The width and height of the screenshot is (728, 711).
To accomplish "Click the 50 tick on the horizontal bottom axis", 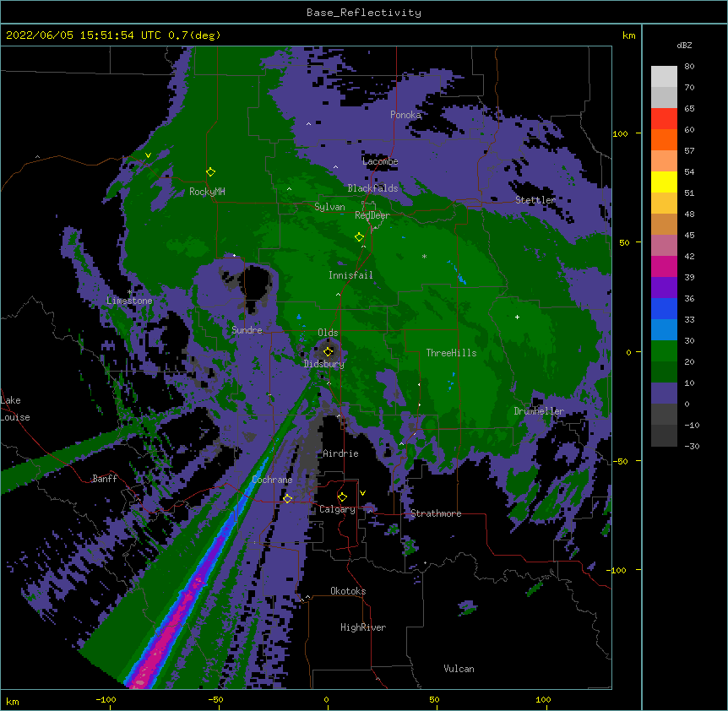I will coord(434,699).
